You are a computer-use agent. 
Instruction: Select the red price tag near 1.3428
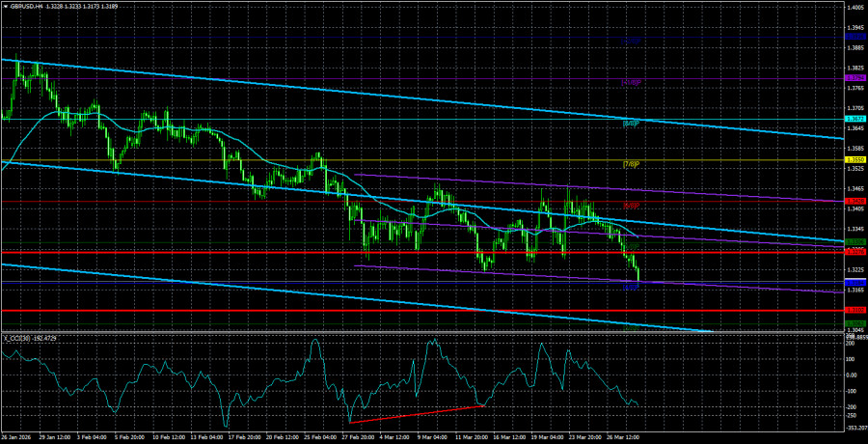(x=854, y=201)
